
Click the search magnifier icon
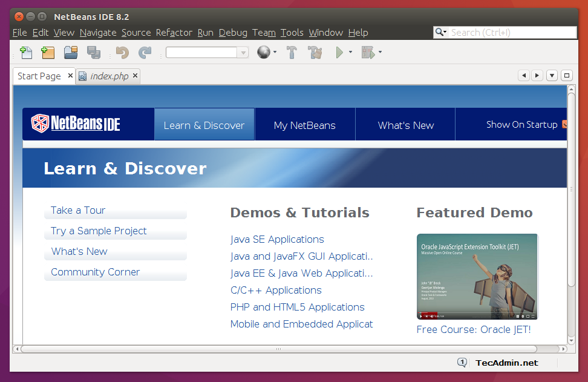coord(440,32)
